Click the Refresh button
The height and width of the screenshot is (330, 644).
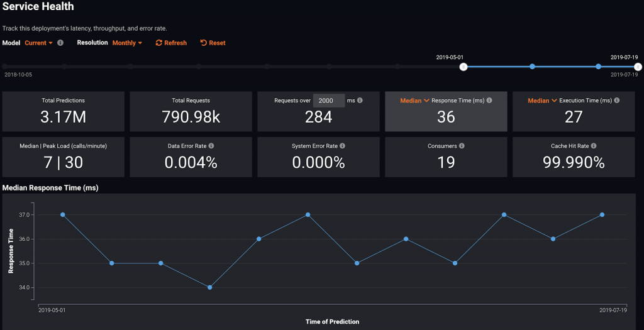click(171, 43)
